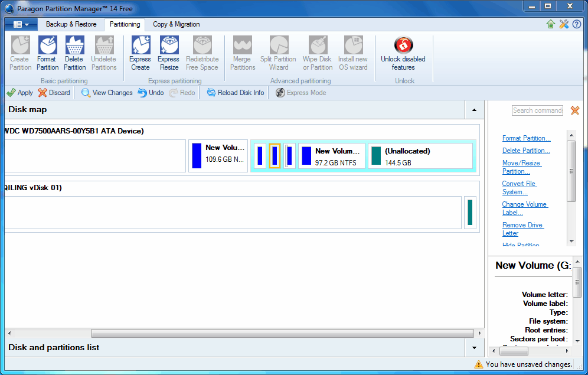Undo the last operation
Viewport: 588px width, 375px height.
151,93
